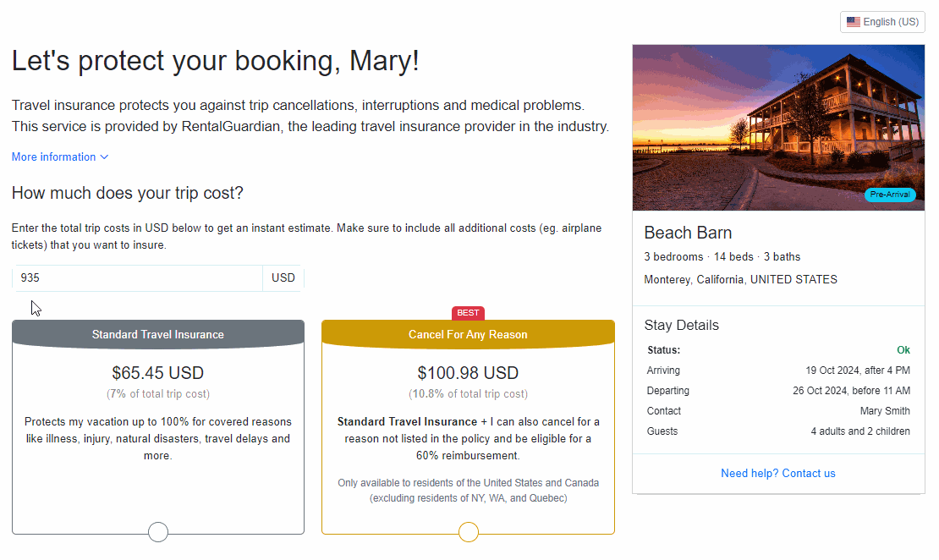Select the Cancel For Any Reason radio button
Screen dimensions: 939x560
(468, 532)
